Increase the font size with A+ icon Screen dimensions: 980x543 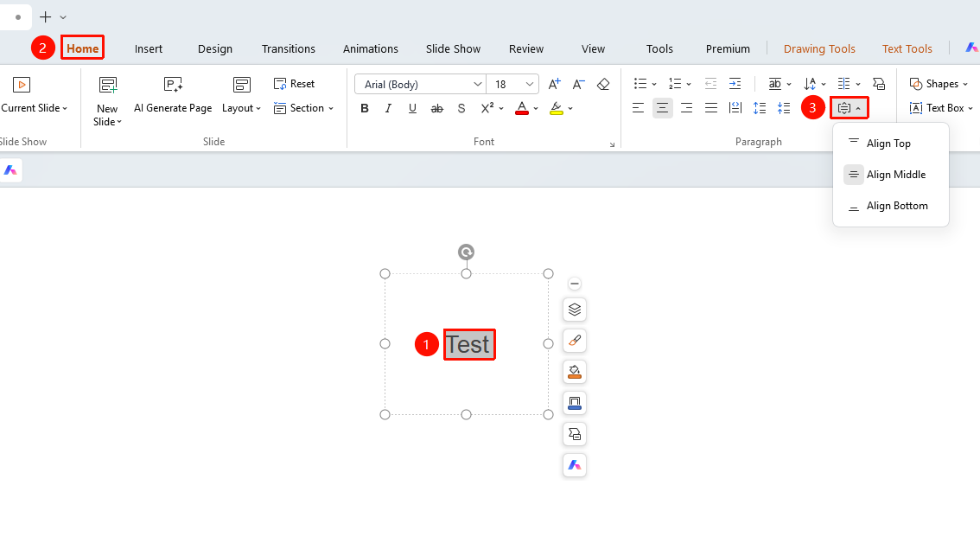554,85
